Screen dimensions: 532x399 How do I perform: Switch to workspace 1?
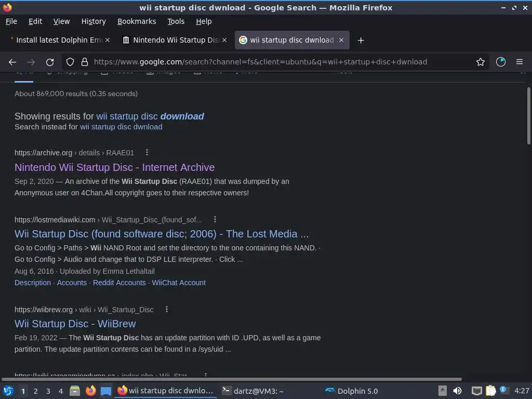tap(23, 391)
